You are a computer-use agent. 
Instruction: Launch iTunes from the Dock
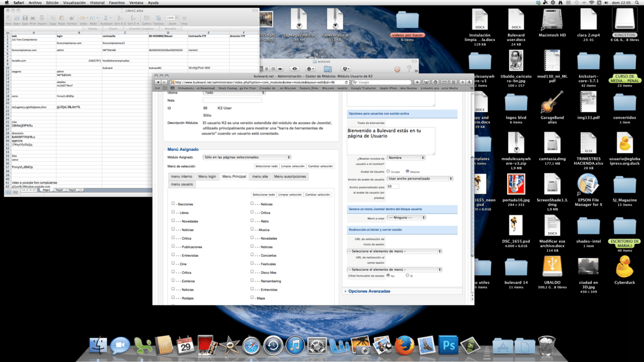[295, 346]
